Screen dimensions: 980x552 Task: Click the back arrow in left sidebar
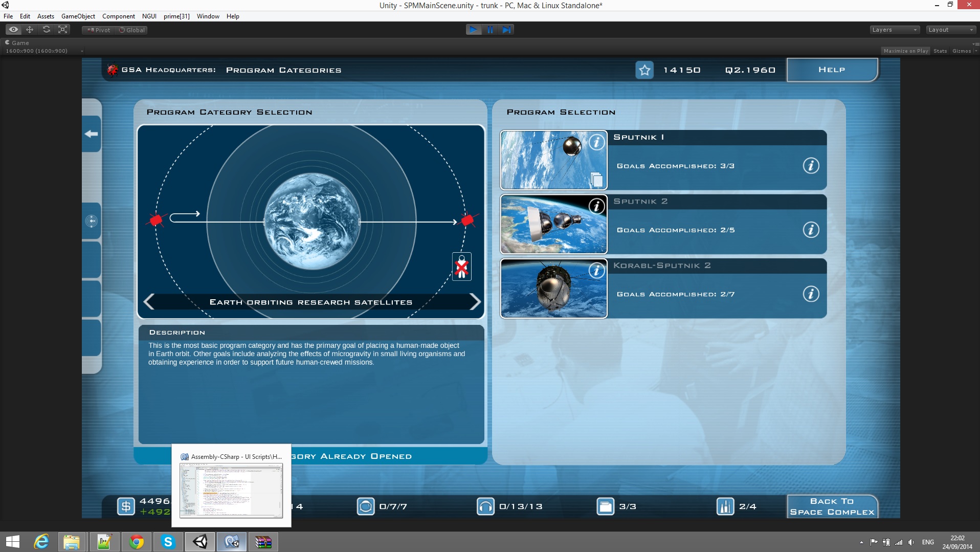(92, 134)
